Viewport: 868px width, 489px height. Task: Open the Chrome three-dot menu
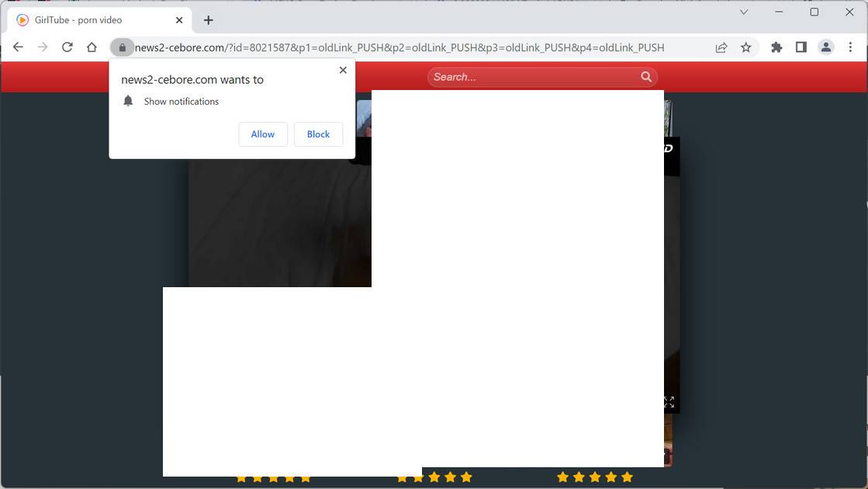point(850,47)
